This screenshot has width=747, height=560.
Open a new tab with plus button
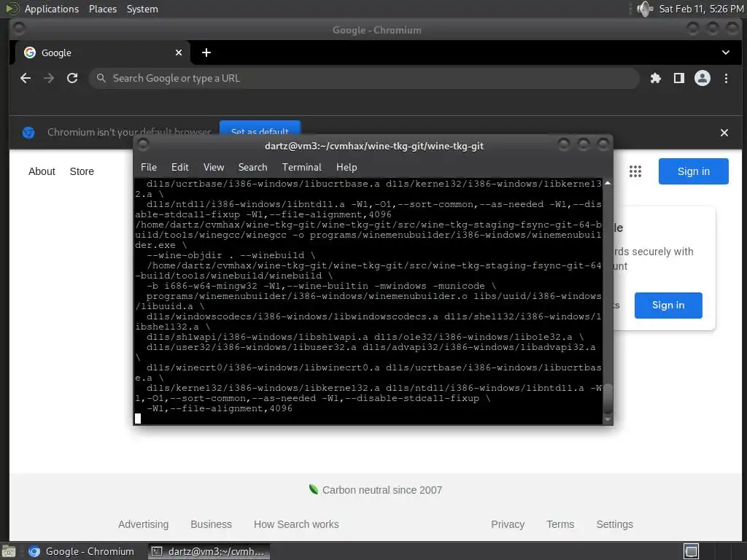point(206,52)
